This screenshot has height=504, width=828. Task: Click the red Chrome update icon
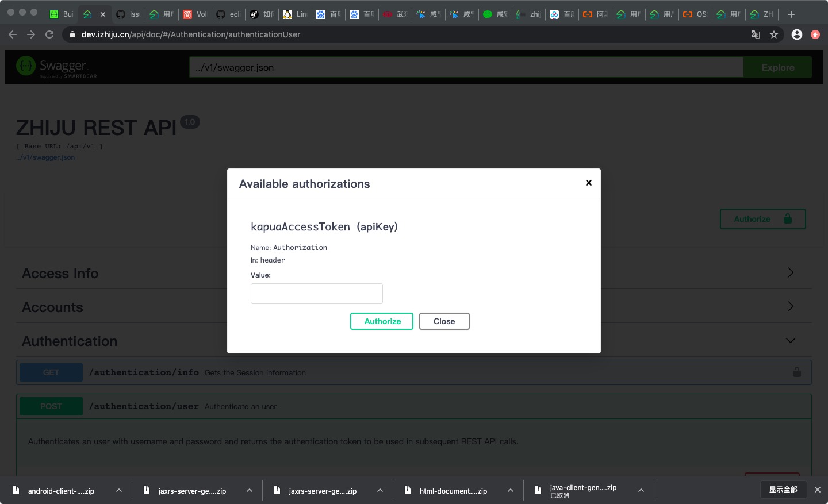point(815,34)
